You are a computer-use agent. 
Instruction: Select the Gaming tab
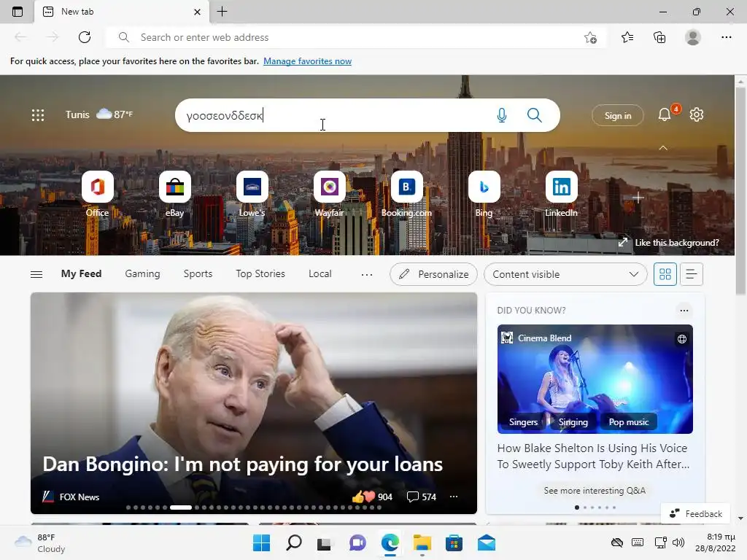point(142,274)
